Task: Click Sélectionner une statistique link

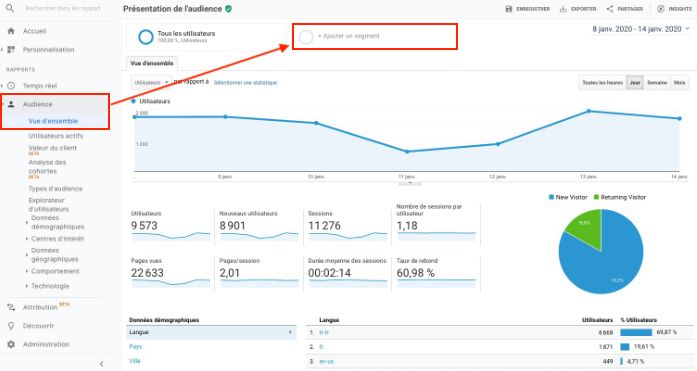Action: coord(245,83)
